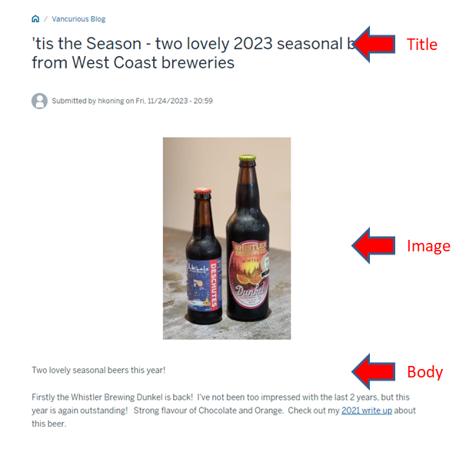Open the beer bottles photo

coord(227,238)
